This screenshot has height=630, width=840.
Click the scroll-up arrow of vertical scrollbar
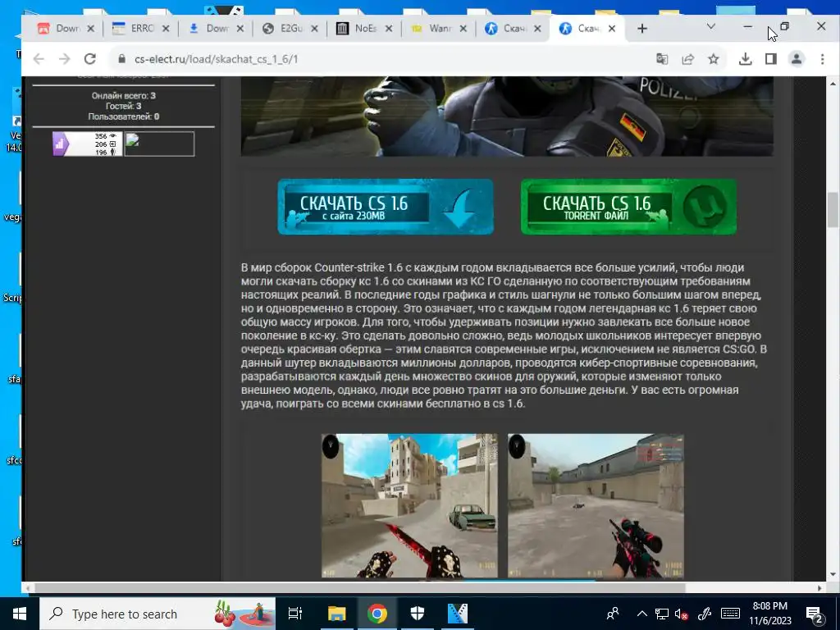coord(833,84)
